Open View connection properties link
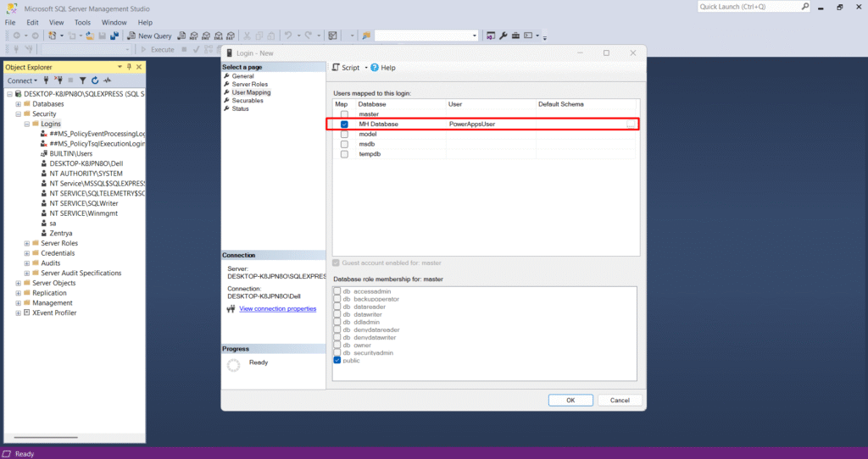 coord(277,309)
